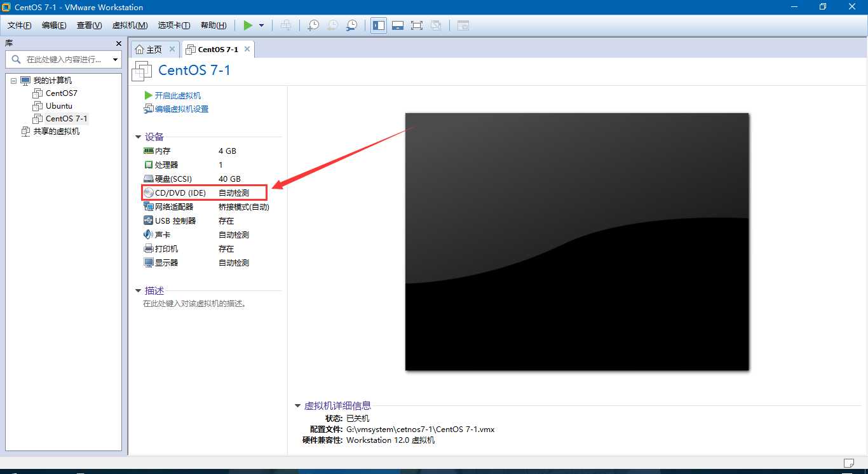Screen dimensions: 868x474
Task: Open the 查看(V) menu
Action: [89, 25]
